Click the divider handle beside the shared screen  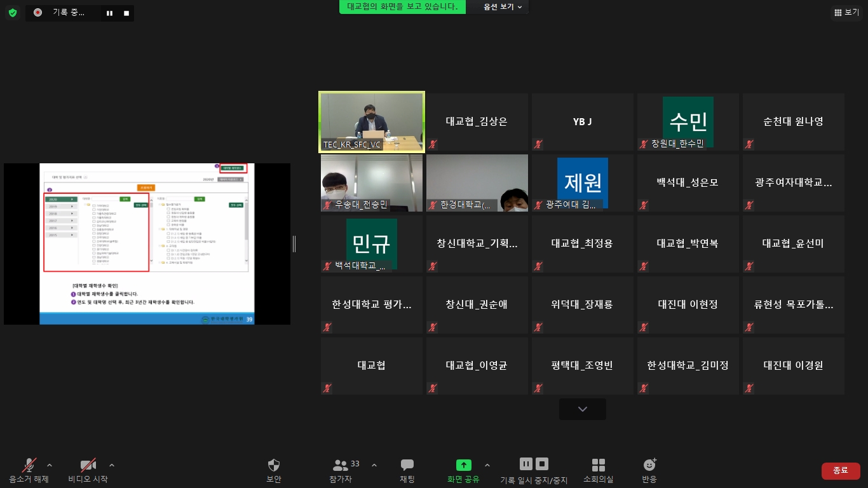[294, 244]
